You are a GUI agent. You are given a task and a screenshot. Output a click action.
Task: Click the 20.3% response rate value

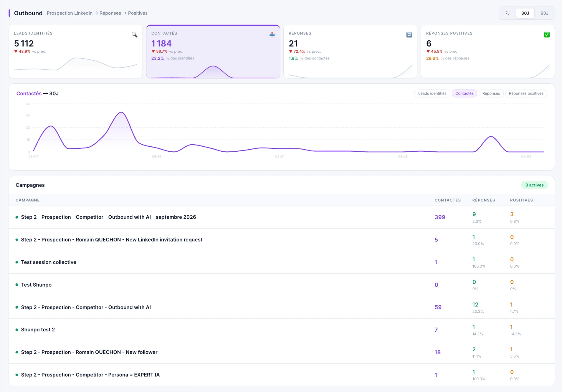(478, 311)
